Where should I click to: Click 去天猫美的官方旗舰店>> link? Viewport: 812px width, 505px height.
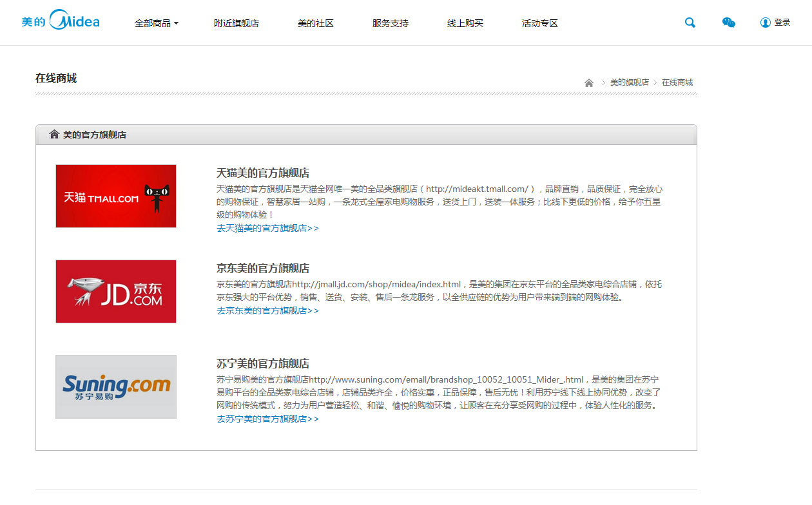(x=267, y=228)
